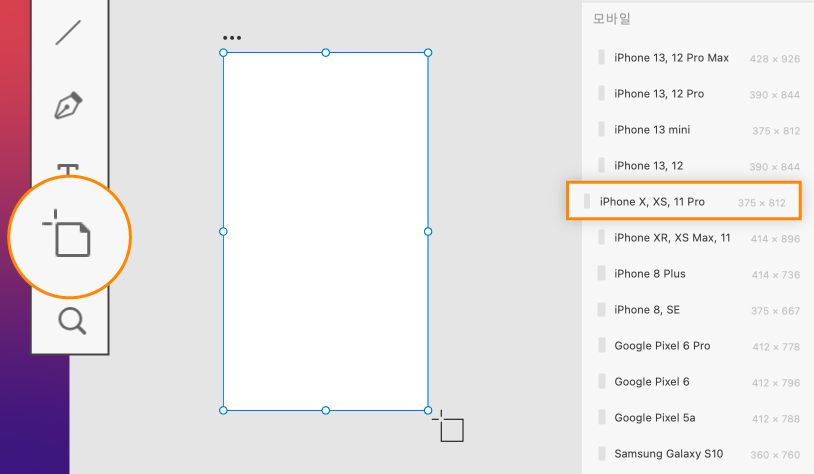Select Google Pixel 6 artboard size
814x474 pixels.
point(651,382)
